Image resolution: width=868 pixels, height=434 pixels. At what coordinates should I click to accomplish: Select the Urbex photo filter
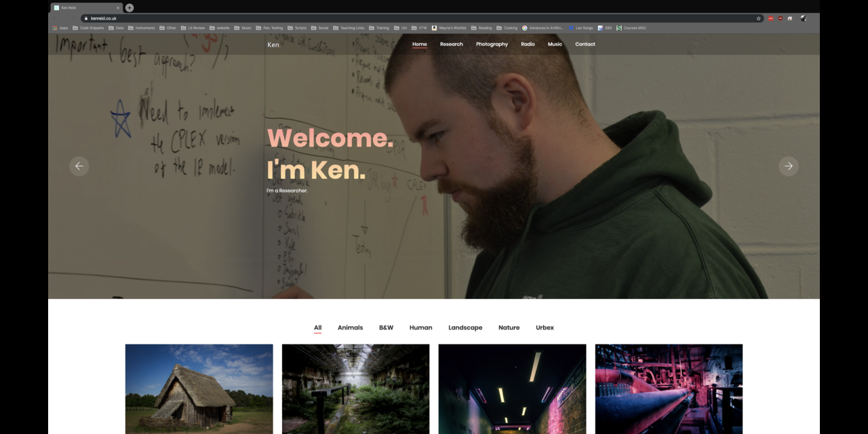[x=545, y=328]
